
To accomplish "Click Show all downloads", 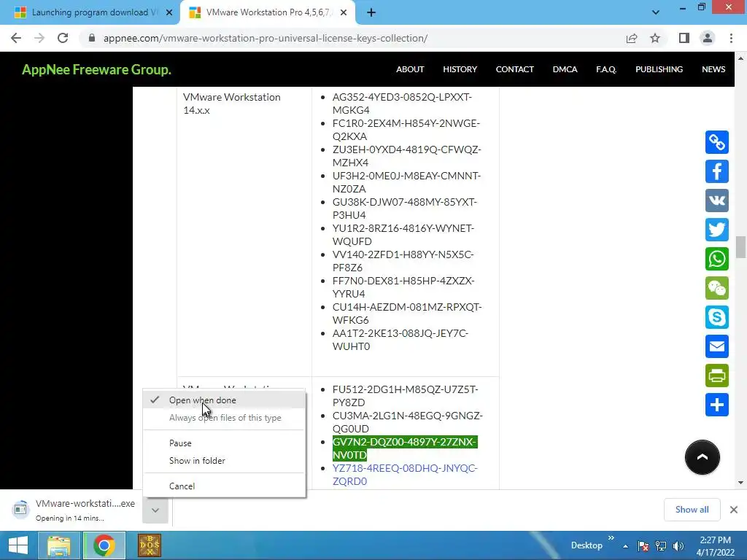I will pos(692,510).
